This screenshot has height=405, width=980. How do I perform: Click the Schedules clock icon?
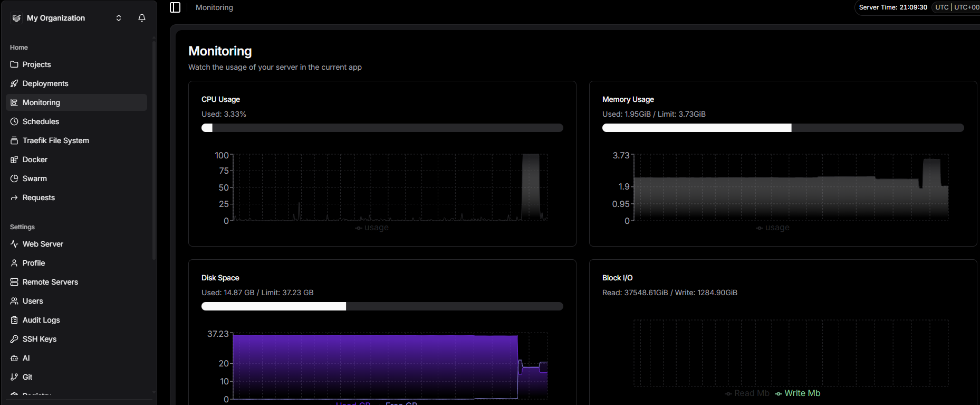pos(14,121)
